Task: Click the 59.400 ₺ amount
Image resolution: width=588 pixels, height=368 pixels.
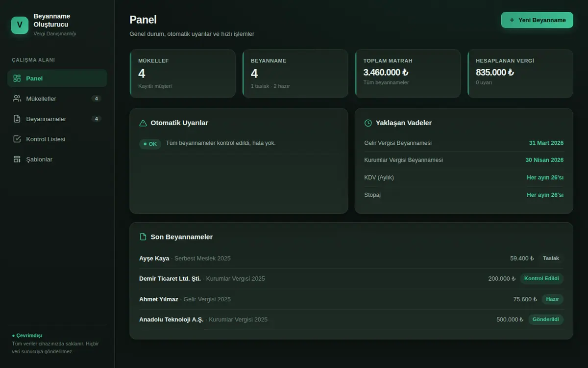Action: click(522, 258)
